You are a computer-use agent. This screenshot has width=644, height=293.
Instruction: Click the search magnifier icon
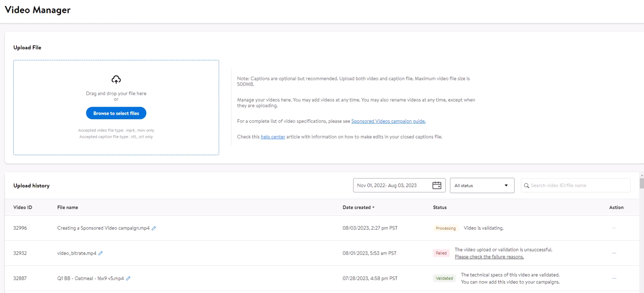pyautogui.click(x=526, y=185)
